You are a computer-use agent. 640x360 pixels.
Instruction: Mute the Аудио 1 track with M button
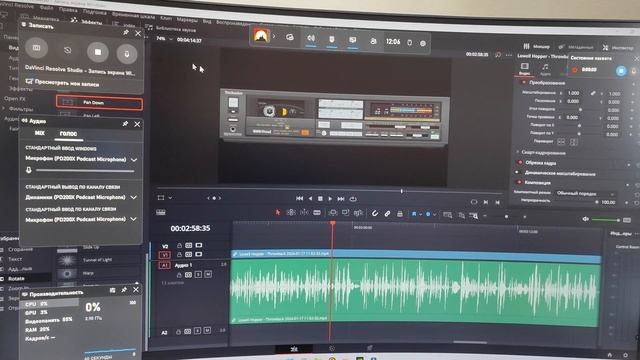(208, 274)
